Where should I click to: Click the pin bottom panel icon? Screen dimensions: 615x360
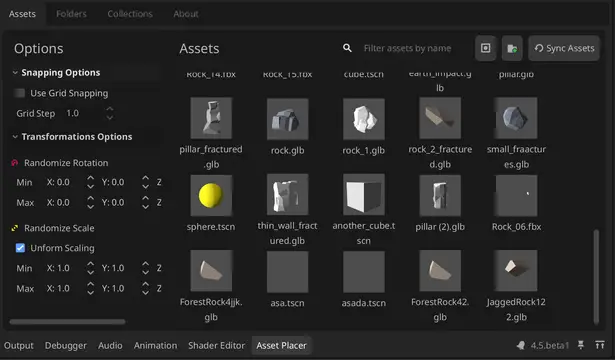point(581,345)
